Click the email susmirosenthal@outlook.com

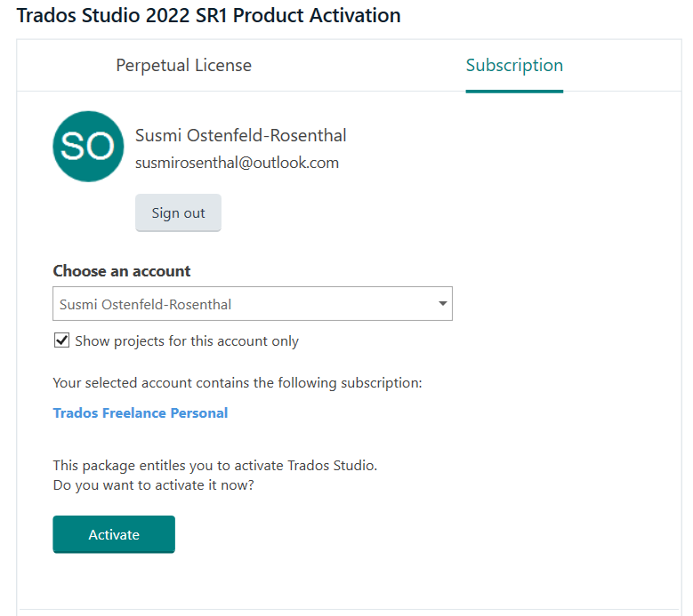tap(237, 163)
